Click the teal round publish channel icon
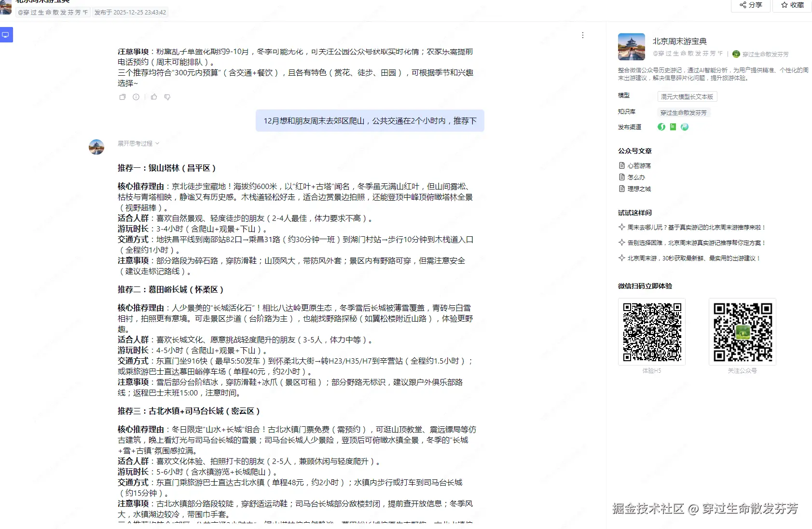The image size is (812, 529). [x=685, y=127]
